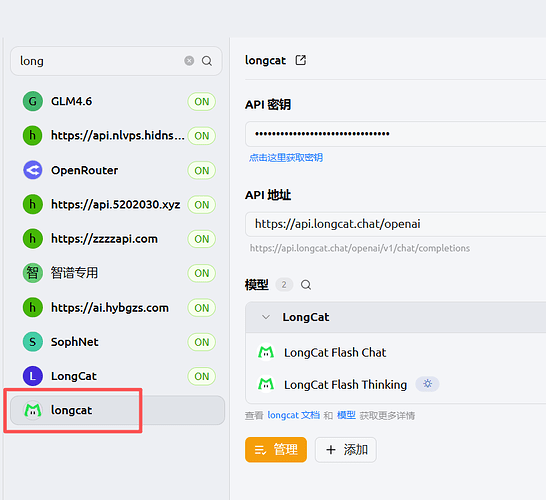The image size is (546, 500).
Task: Toggle the ON badge for OpenRouter
Action: pos(202,171)
